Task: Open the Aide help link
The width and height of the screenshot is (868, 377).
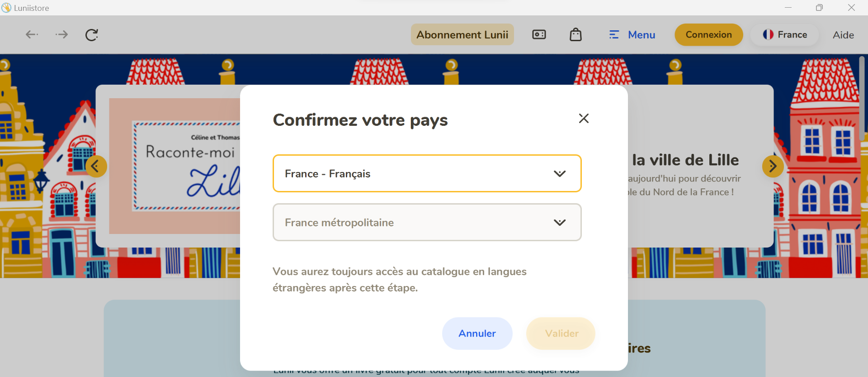Action: click(843, 35)
